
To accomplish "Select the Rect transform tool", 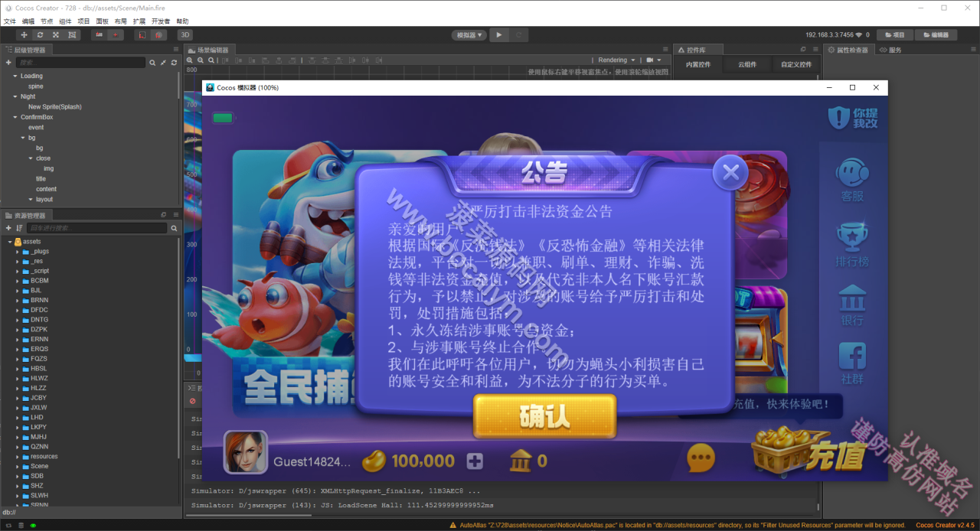I will [72, 34].
